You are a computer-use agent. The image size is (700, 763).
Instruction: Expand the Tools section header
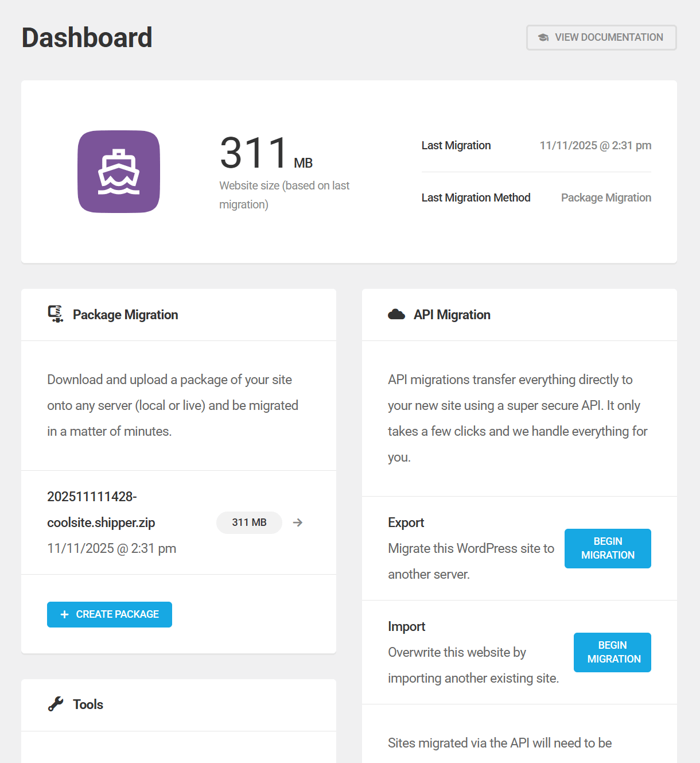coord(87,704)
